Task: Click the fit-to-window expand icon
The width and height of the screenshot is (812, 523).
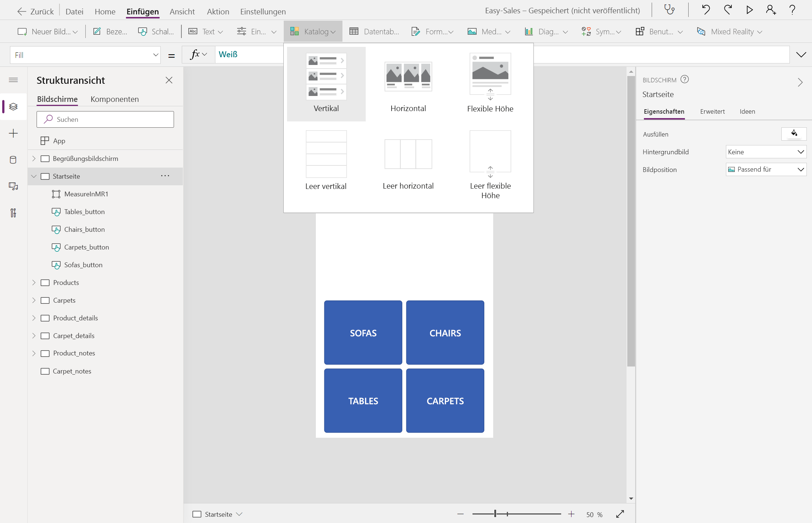Action: pyautogui.click(x=620, y=514)
